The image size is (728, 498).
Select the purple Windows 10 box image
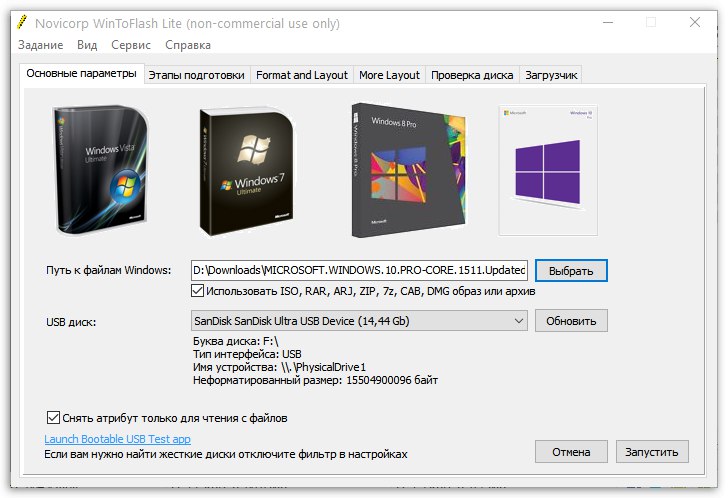[548, 170]
